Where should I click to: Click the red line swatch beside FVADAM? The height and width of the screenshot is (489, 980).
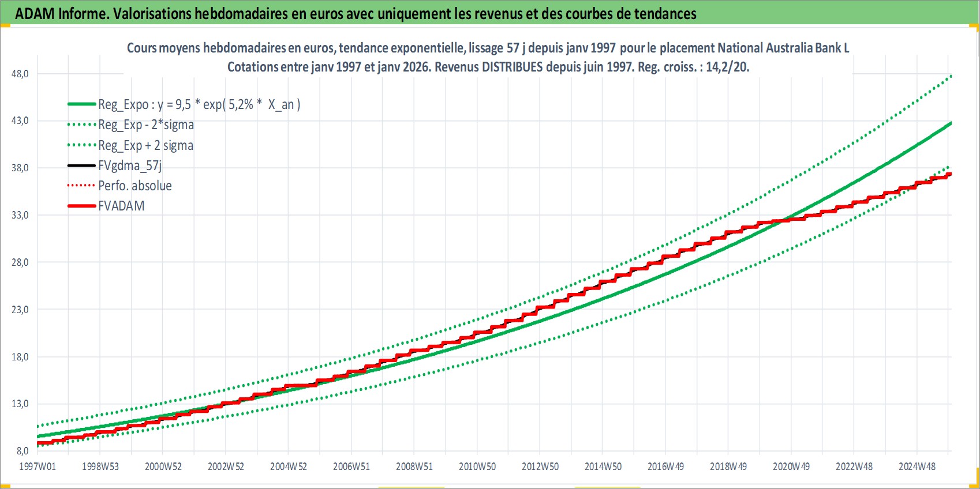click(x=81, y=206)
